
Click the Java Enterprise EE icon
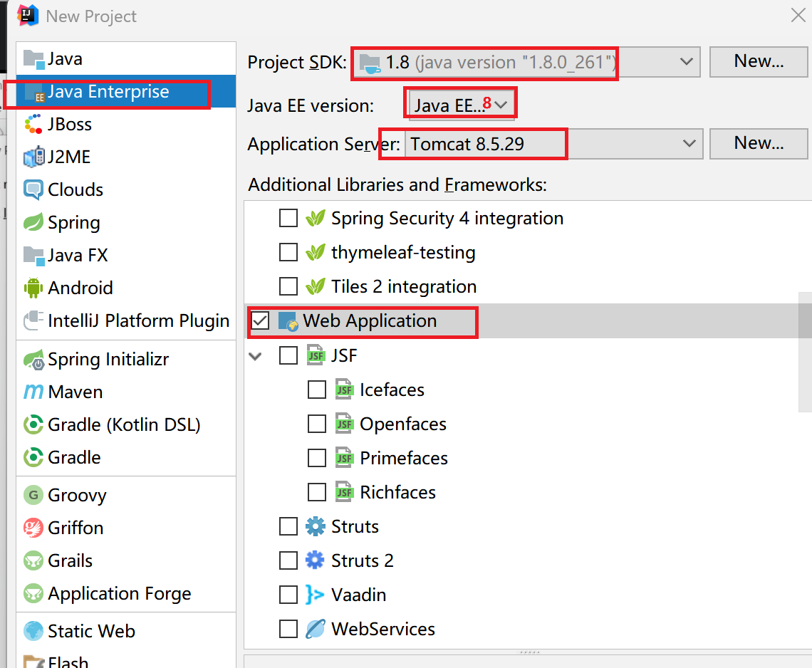pos(35,93)
